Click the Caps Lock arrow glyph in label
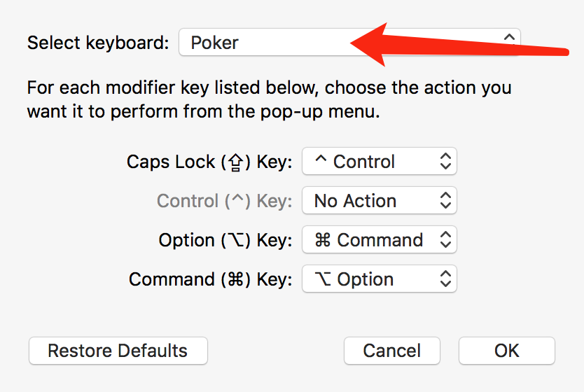Image resolution: width=584 pixels, height=392 pixels. tap(235, 162)
